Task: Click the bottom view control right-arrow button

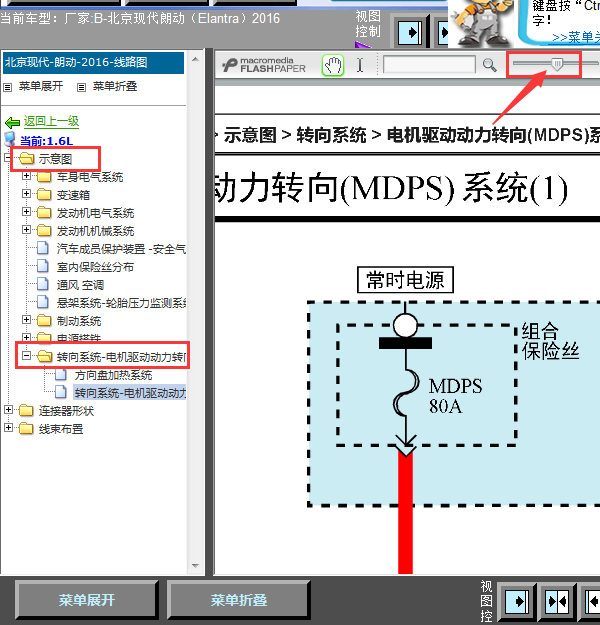Action: coord(517,601)
